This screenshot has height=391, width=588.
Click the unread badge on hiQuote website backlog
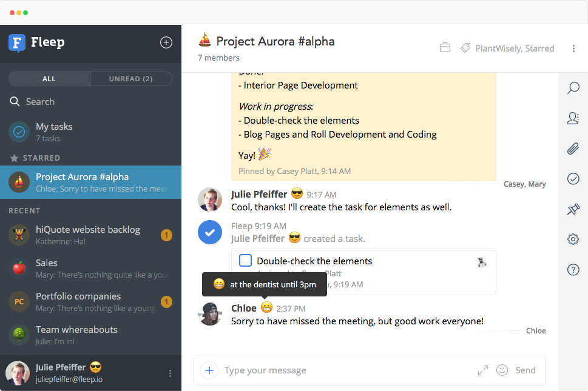pos(166,235)
